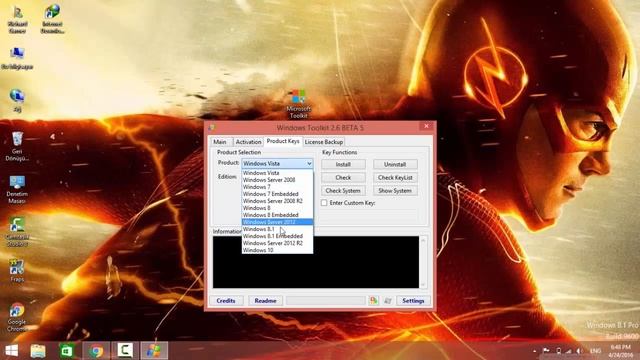Open Camtasia Studio desktop shortcut

coord(17,232)
